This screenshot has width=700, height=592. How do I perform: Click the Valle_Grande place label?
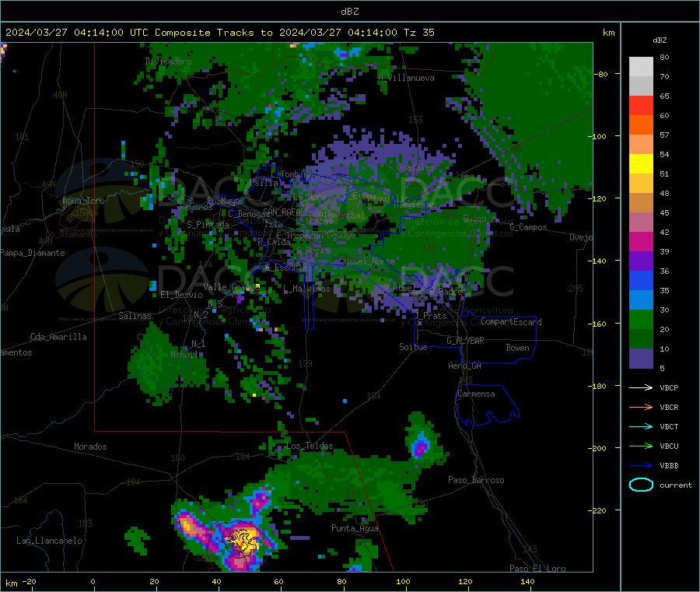coord(231,287)
